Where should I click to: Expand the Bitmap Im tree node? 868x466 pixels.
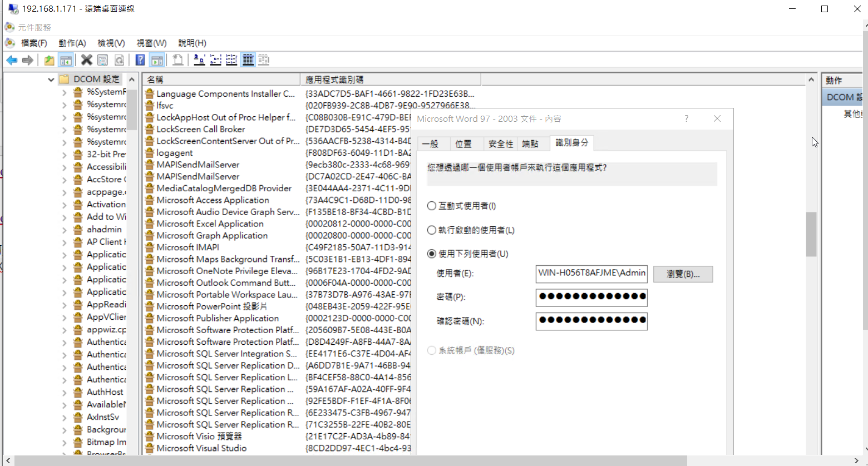pos(64,442)
